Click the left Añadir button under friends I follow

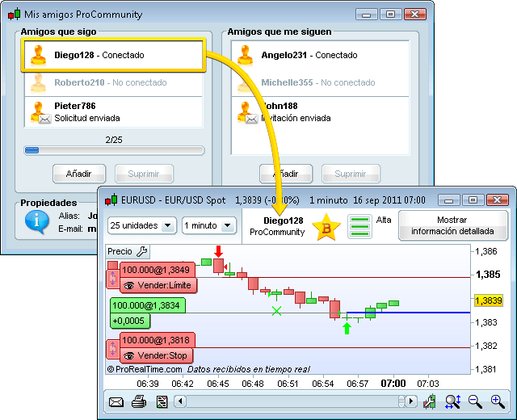coord(78,174)
